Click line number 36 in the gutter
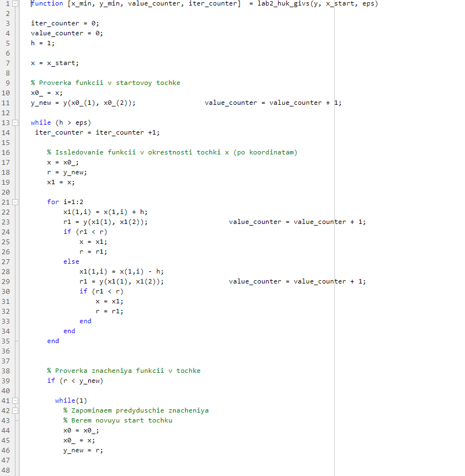465x476 pixels. 6,351
